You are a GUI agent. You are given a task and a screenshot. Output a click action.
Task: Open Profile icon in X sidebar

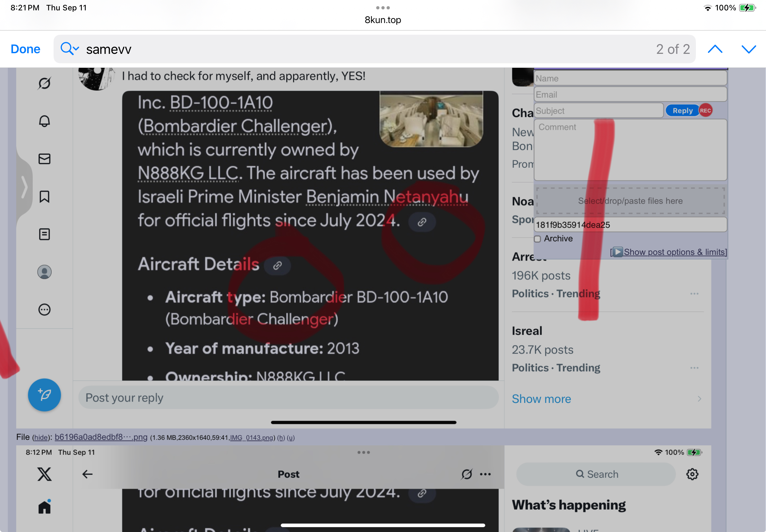tap(44, 272)
